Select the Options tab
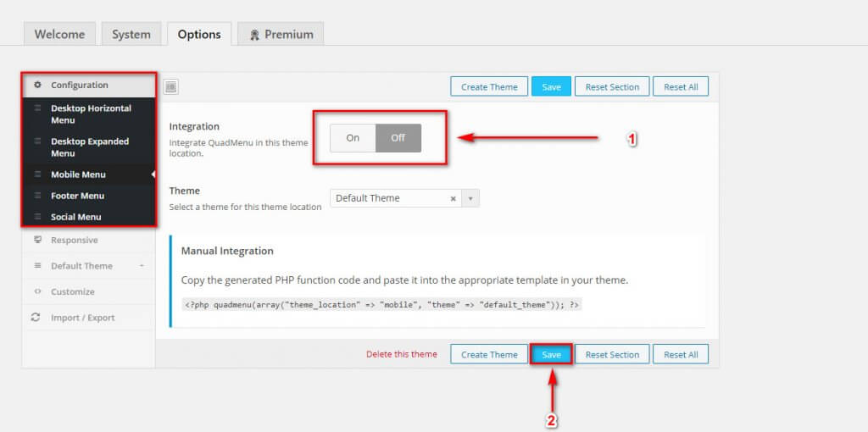 click(199, 34)
